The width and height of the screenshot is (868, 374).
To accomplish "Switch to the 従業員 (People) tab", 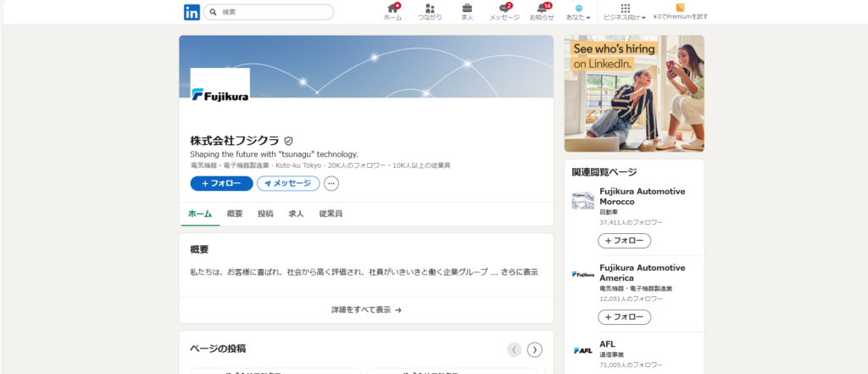I will click(x=331, y=214).
